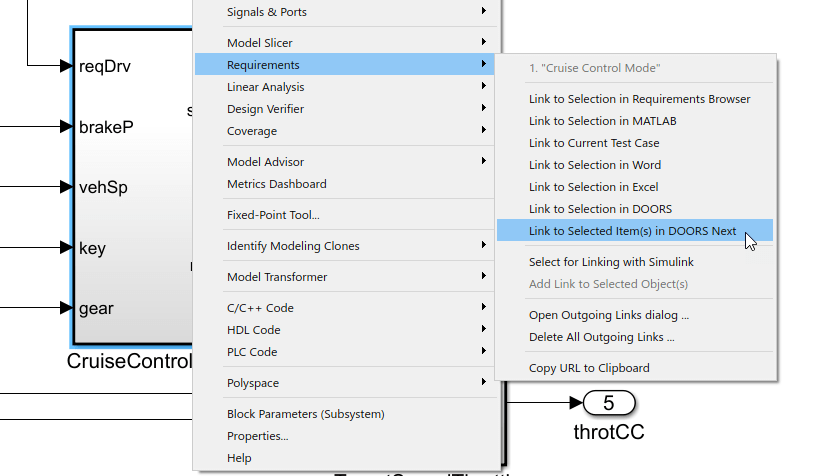Select Link to Current Test Case
836x476 pixels.
[x=594, y=143]
